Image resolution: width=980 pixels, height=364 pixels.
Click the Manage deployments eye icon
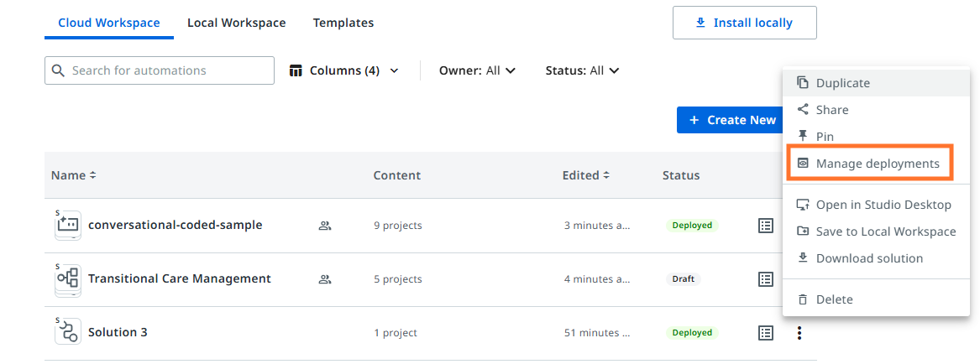[803, 164]
